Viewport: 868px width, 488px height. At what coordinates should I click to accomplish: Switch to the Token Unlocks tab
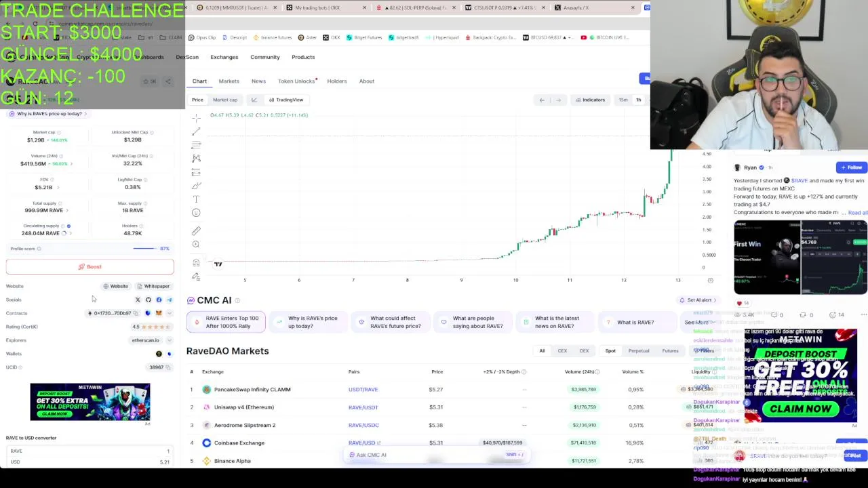pos(297,81)
